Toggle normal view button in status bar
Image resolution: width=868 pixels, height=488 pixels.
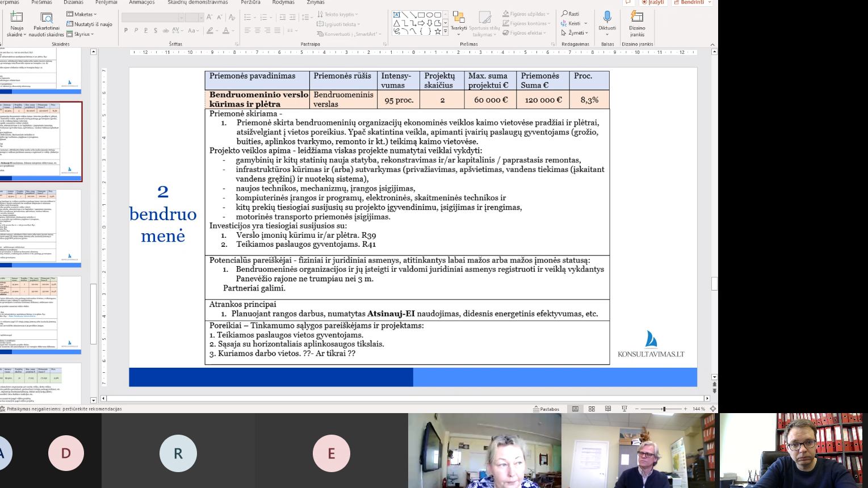click(x=575, y=409)
